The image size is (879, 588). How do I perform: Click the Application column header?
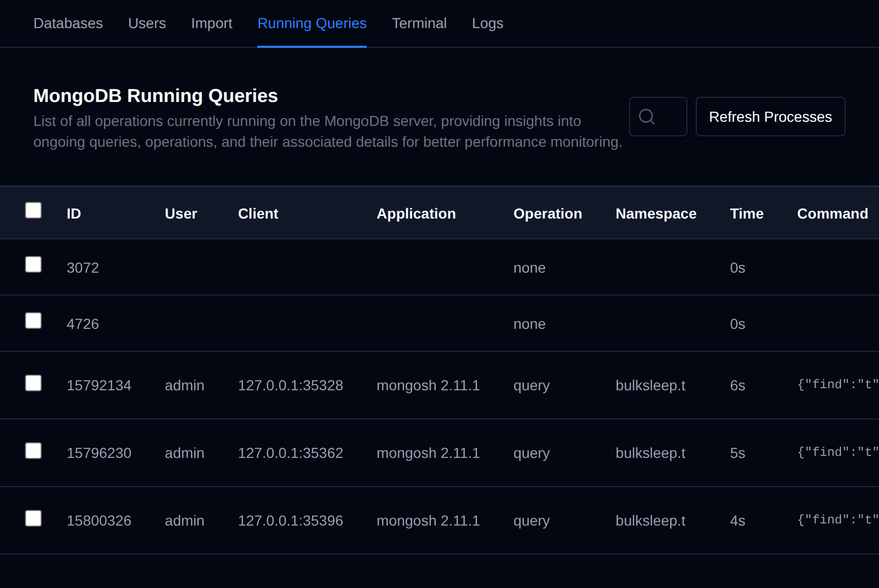pos(416,214)
